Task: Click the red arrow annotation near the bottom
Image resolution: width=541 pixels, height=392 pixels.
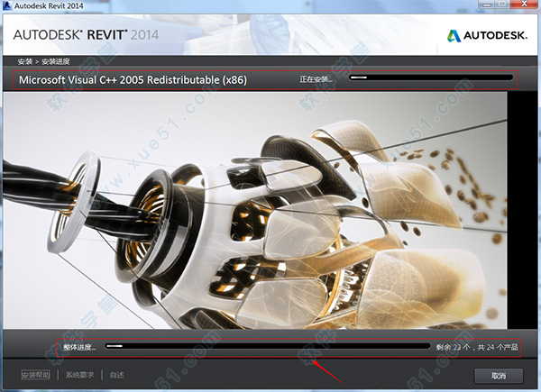Action: 326,367
